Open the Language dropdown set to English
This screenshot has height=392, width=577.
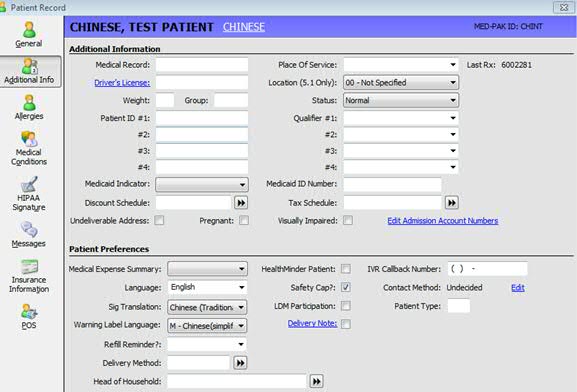click(207, 287)
